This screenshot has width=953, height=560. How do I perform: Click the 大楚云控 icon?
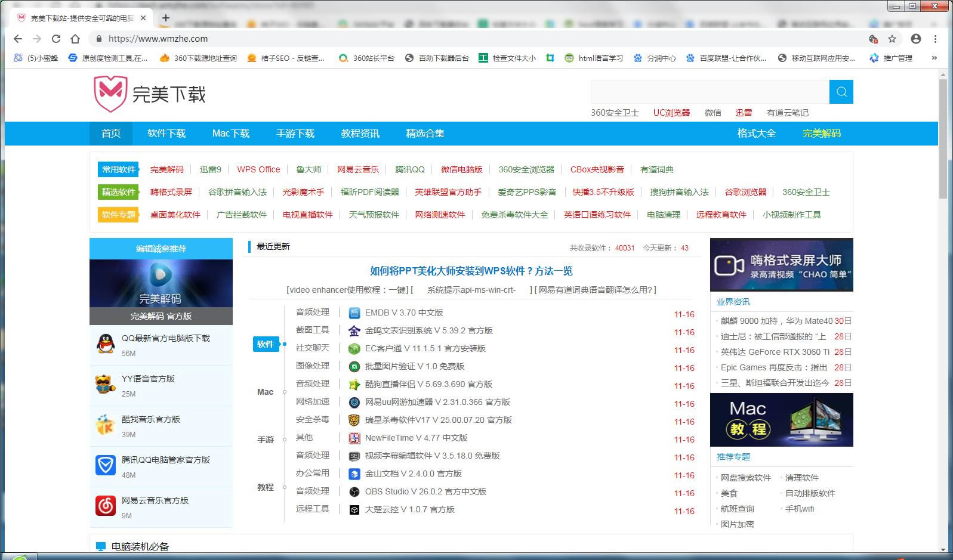click(354, 510)
